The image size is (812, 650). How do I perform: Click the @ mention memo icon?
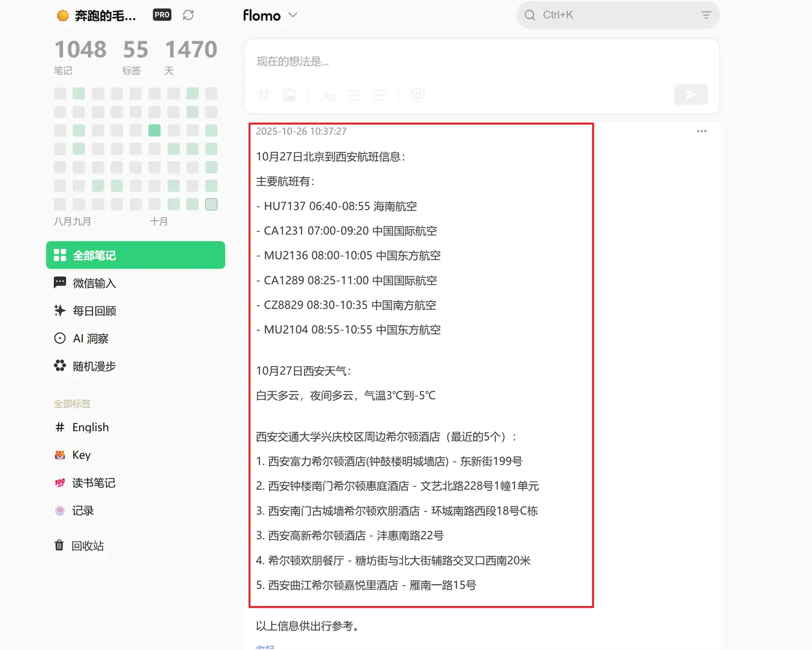[418, 95]
